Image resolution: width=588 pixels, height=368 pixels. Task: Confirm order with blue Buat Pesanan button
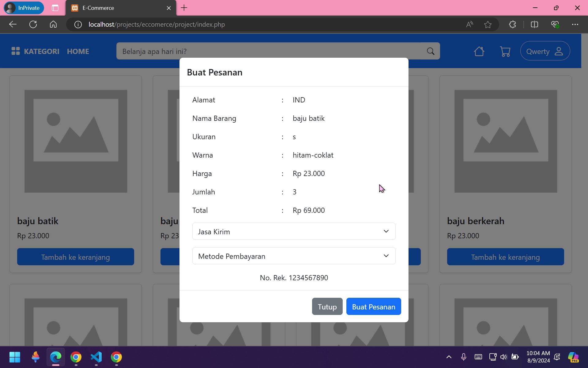pyautogui.click(x=373, y=306)
